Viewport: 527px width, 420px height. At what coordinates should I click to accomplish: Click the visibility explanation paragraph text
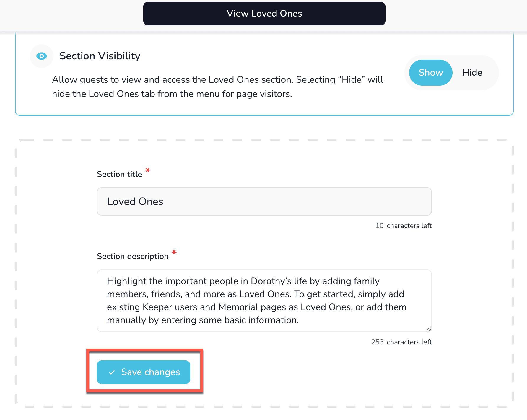tap(217, 87)
